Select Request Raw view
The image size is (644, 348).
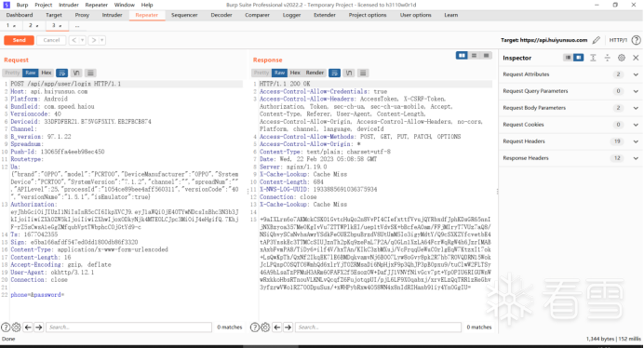point(31,73)
